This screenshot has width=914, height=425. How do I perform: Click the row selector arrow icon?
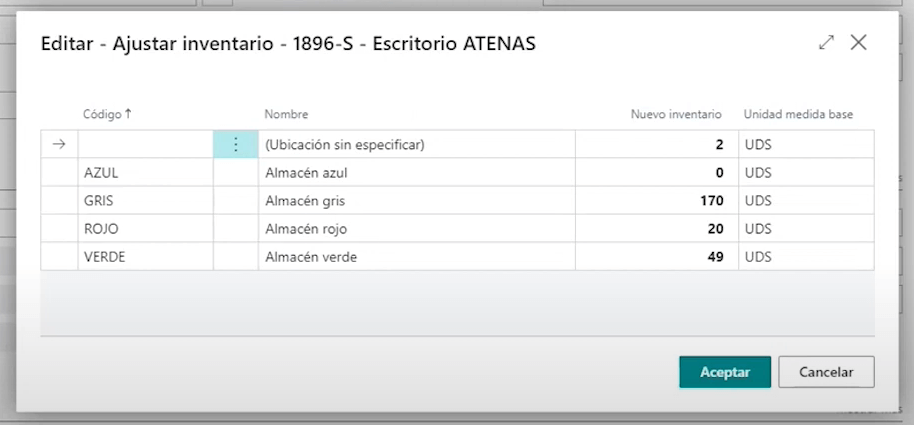click(x=59, y=145)
